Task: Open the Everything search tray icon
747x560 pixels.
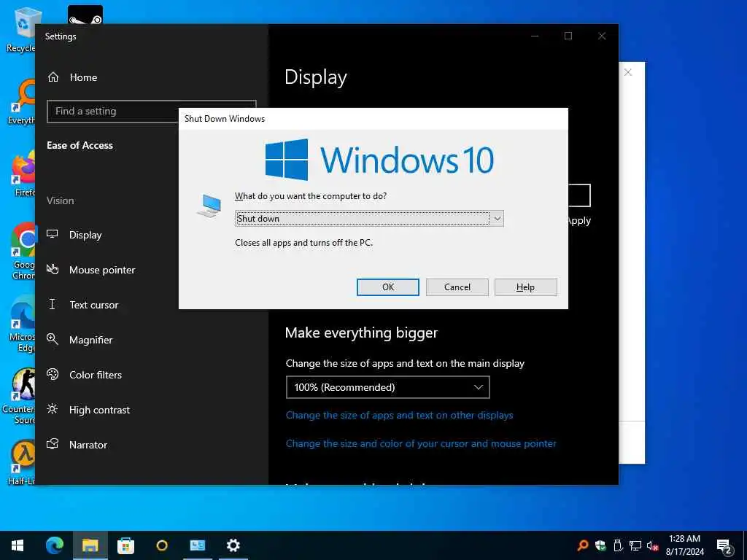Action: (x=582, y=545)
